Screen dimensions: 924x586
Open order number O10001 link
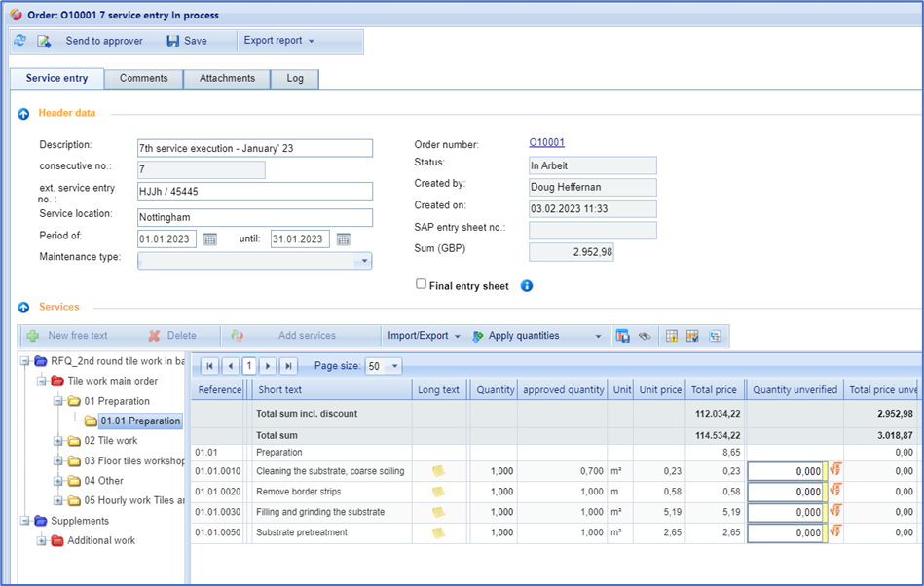[x=546, y=143]
